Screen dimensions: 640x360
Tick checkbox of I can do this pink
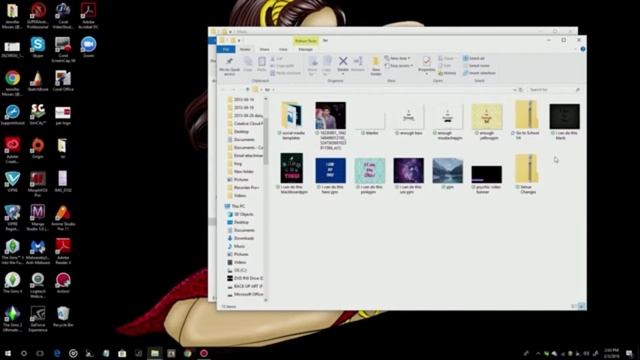[x=357, y=187]
